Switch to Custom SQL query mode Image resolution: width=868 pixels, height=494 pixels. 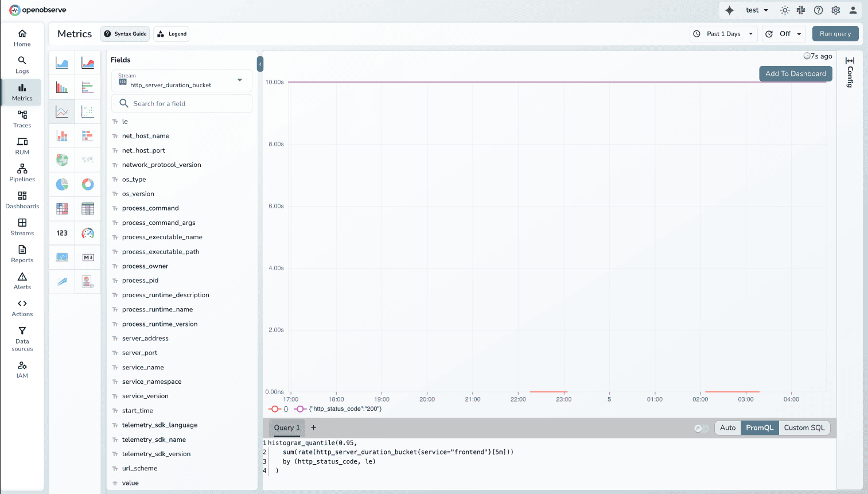[804, 427]
